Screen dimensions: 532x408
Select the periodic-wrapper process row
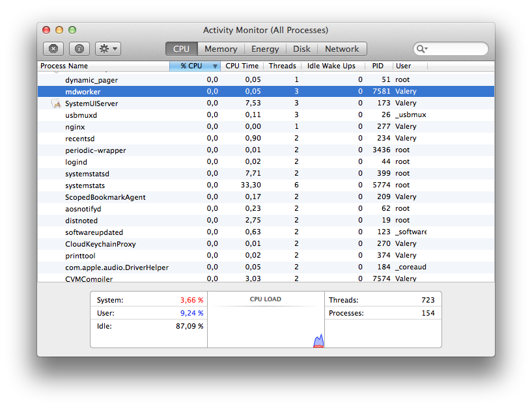[x=266, y=150]
